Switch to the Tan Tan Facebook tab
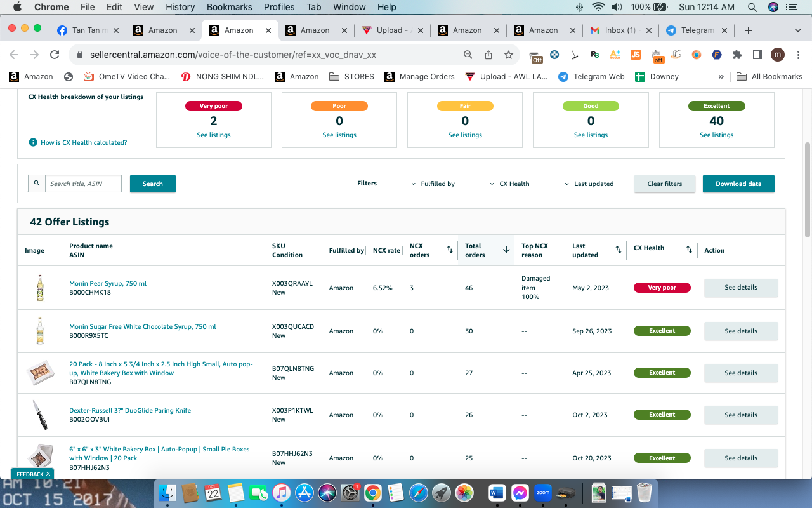Screen dimensions: 812x508 88,30
